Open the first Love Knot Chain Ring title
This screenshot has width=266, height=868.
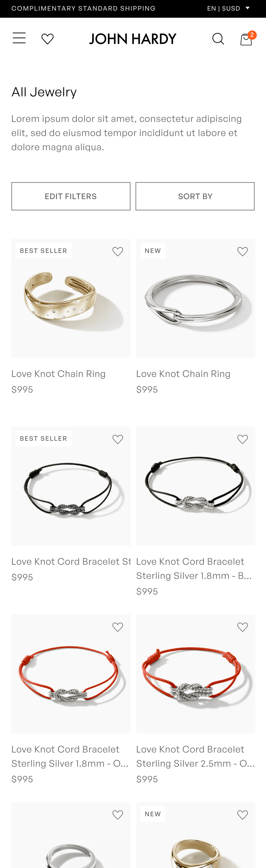(58, 374)
